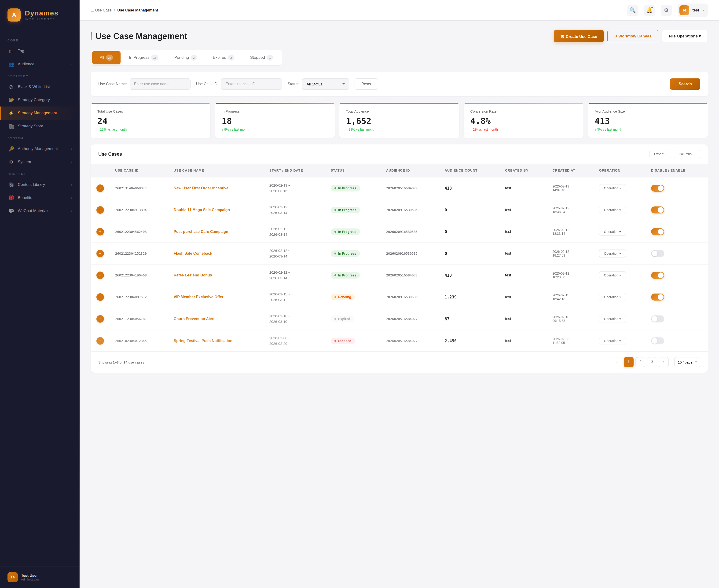Click the settings gear in header
The image size is (719, 588).
tap(666, 10)
